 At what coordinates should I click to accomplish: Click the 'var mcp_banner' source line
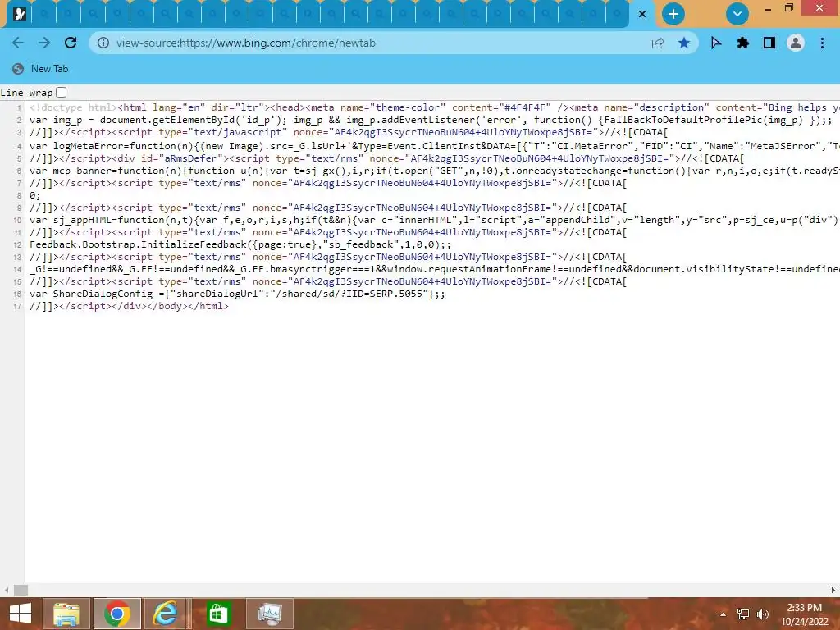[435, 171]
